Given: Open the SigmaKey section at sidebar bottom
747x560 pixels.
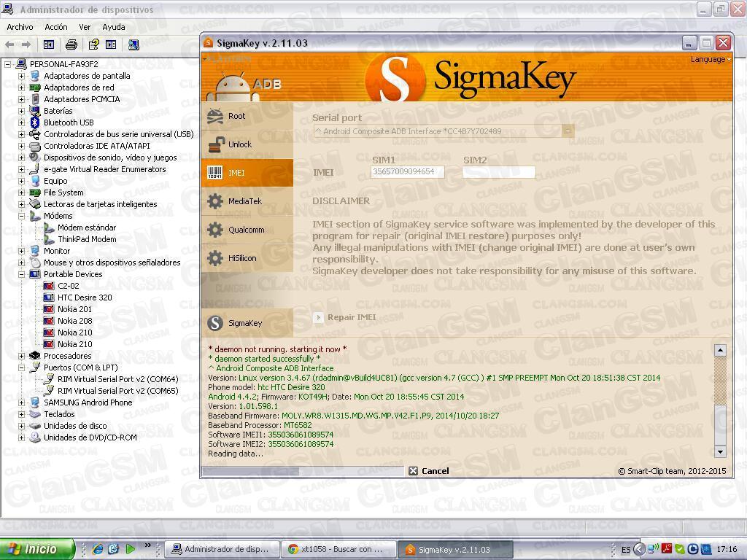Looking at the screenshot, I should (247, 323).
